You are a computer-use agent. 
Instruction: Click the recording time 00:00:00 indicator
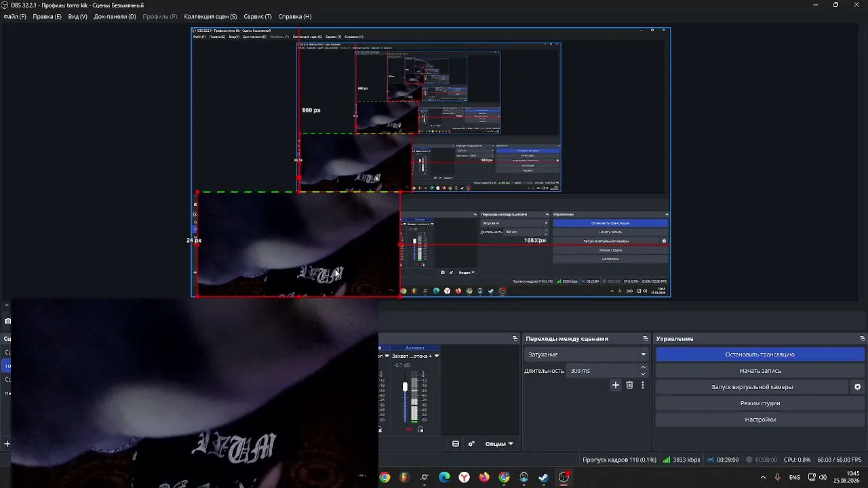click(762, 460)
